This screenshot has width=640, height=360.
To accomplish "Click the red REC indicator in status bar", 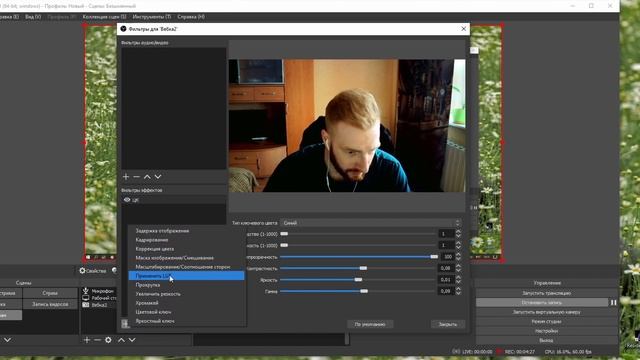I will point(499,351).
